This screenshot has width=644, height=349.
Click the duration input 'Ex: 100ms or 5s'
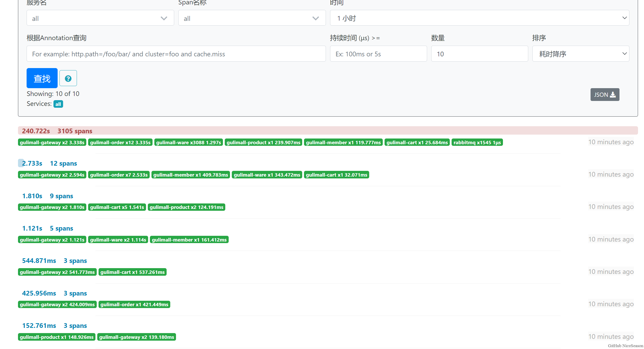[378, 54]
